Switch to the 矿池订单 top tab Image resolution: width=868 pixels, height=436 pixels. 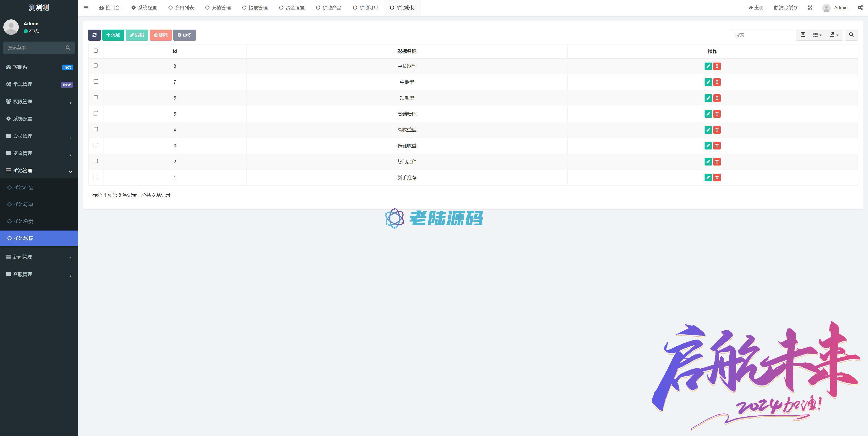point(366,7)
